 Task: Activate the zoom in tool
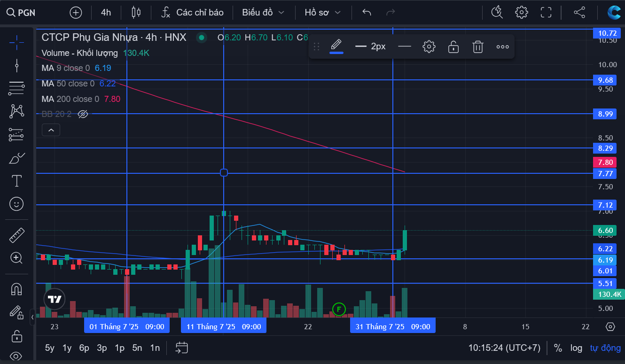[17, 258]
